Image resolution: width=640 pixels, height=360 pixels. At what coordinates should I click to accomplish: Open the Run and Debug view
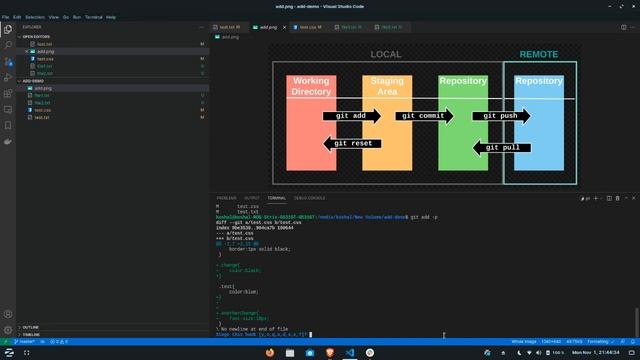pos(8,77)
